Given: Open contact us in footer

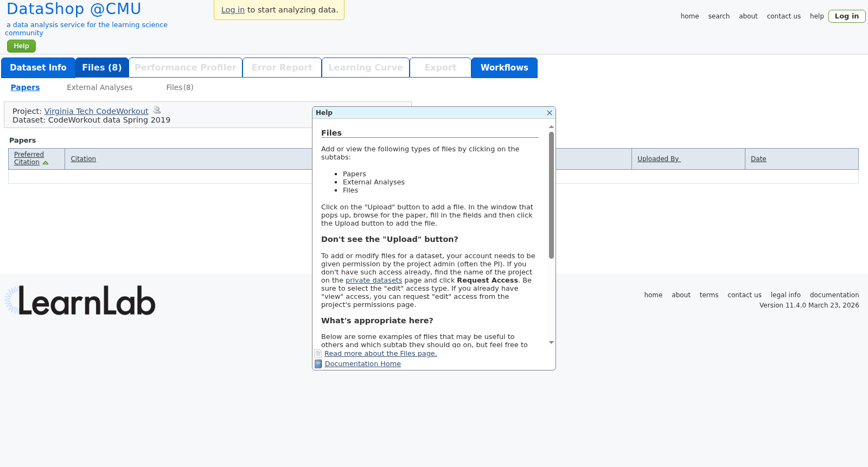Looking at the screenshot, I should [x=744, y=295].
